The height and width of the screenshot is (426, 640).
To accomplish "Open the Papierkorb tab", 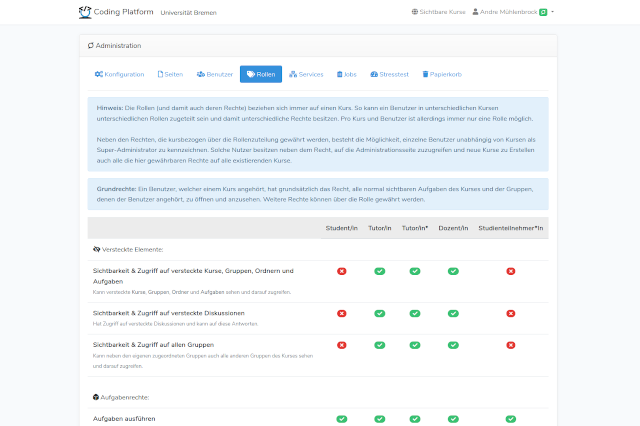I will tap(442, 74).
